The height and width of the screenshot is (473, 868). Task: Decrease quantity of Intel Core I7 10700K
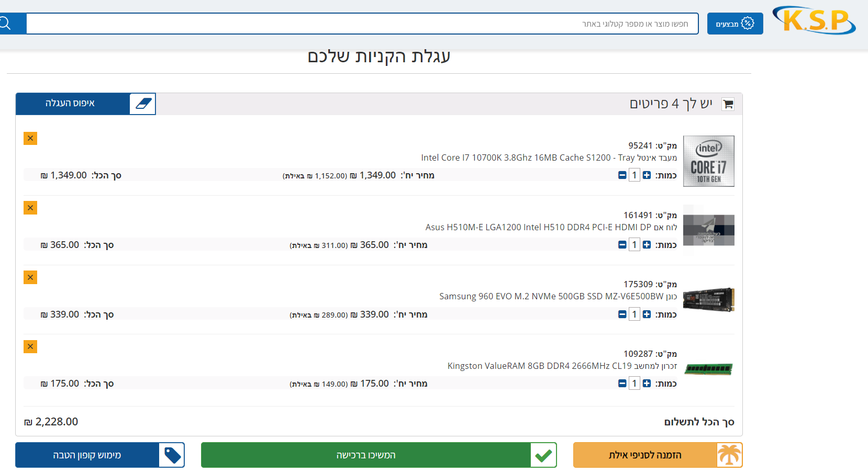(622, 175)
